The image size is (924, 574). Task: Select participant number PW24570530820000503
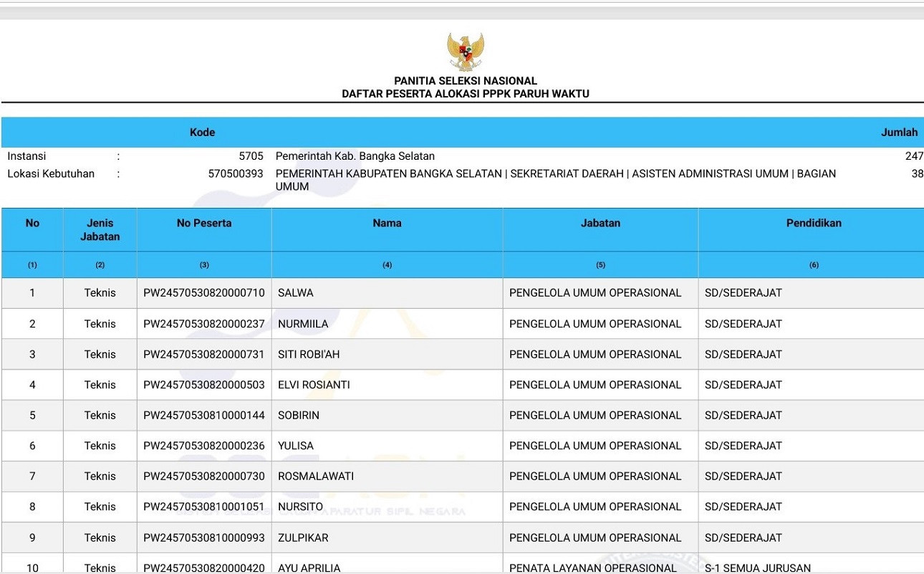click(x=204, y=385)
